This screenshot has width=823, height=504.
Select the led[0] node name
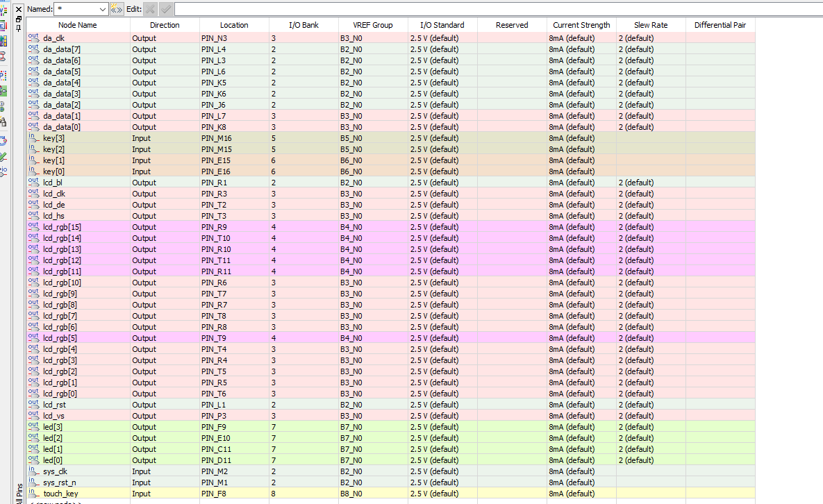click(x=53, y=460)
